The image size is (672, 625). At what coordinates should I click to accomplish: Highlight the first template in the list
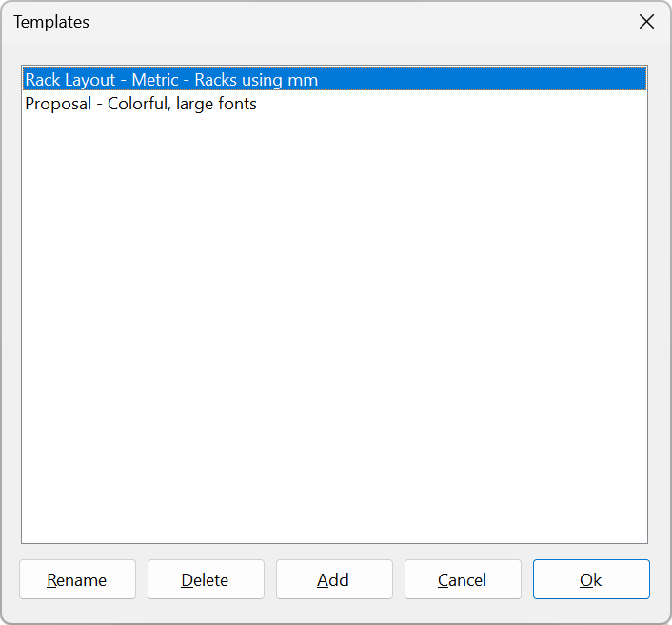171,80
